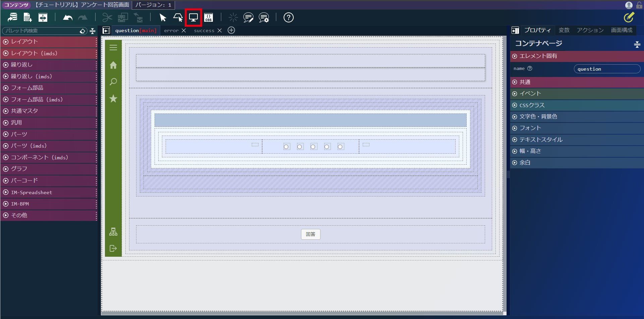Image resolution: width=644 pixels, height=319 pixels.
Task: Open the CSS editor icon
Action: click(209, 17)
